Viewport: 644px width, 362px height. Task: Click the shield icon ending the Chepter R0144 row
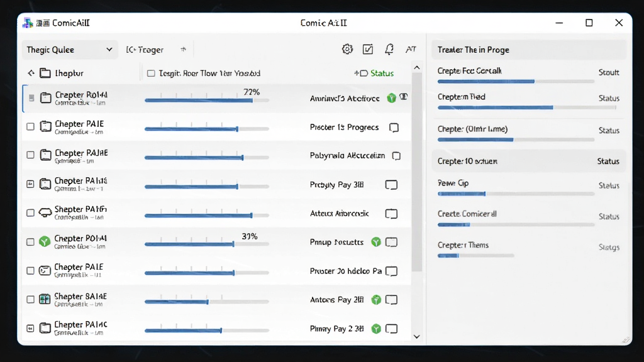point(404,97)
